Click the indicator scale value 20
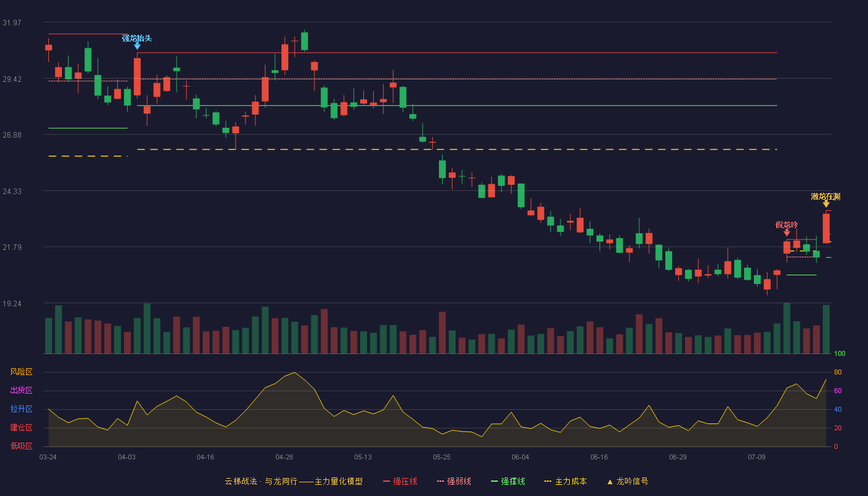 [x=838, y=428]
